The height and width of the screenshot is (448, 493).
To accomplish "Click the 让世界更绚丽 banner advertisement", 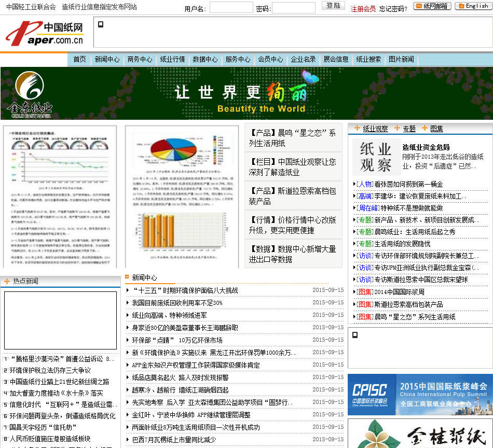I will coord(246,93).
